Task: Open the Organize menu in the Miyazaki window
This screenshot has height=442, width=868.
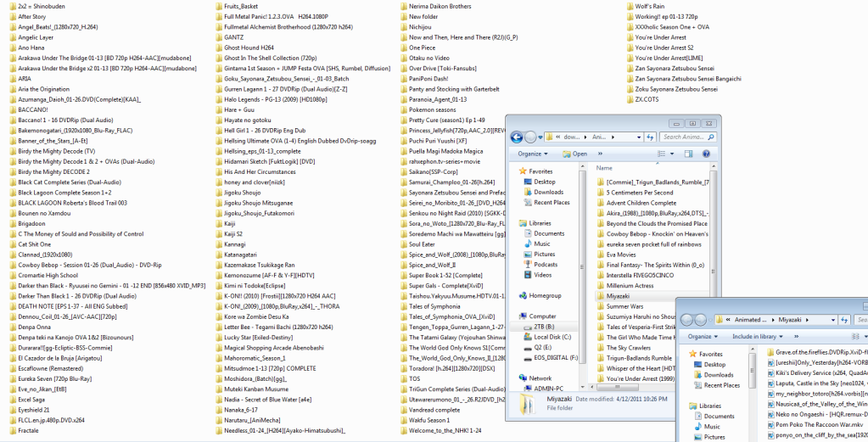Action: pyautogui.click(x=703, y=336)
